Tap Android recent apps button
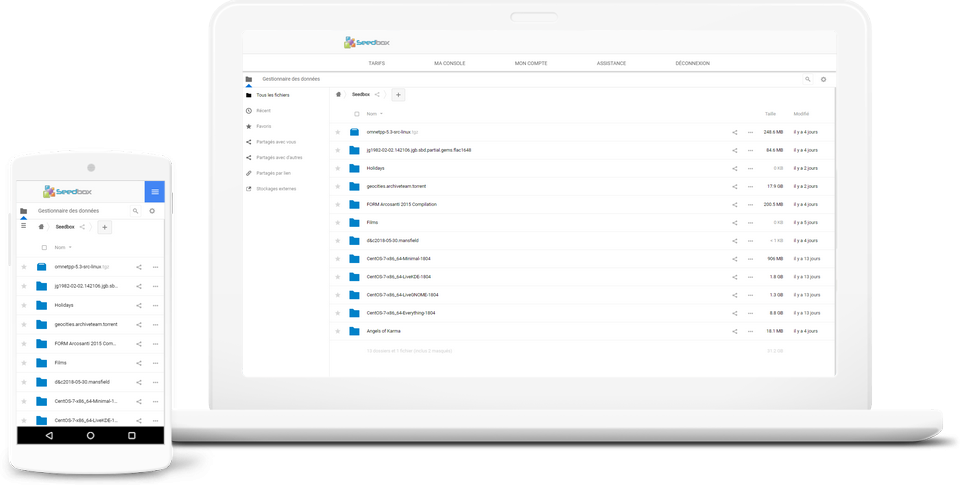 point(132,435)
